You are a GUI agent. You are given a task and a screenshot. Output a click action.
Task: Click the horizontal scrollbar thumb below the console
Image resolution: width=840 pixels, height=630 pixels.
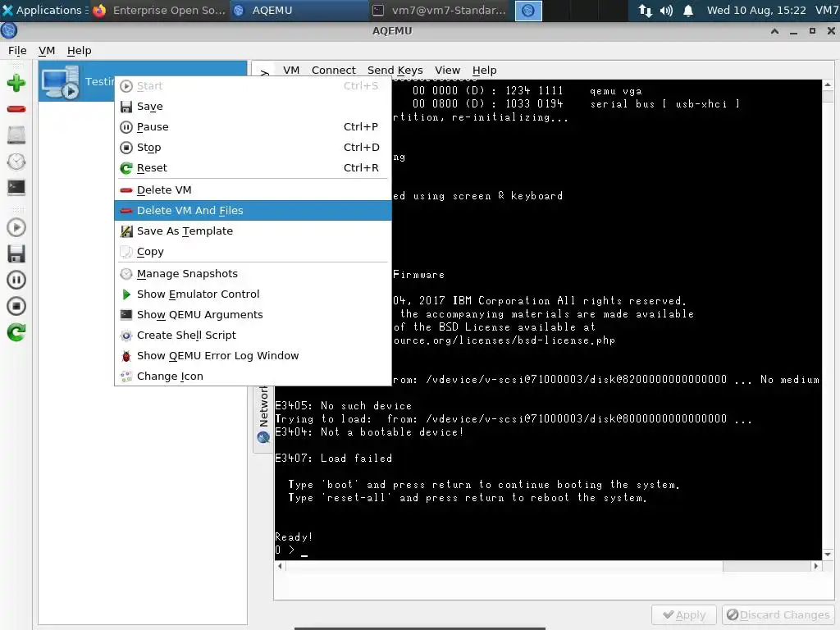coord(504,566)
